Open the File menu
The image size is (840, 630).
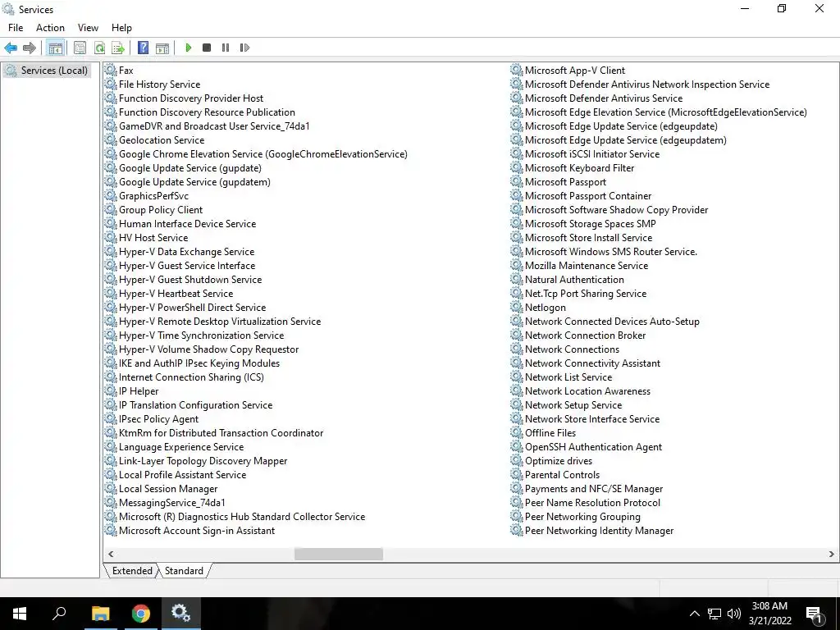(16, 28)
